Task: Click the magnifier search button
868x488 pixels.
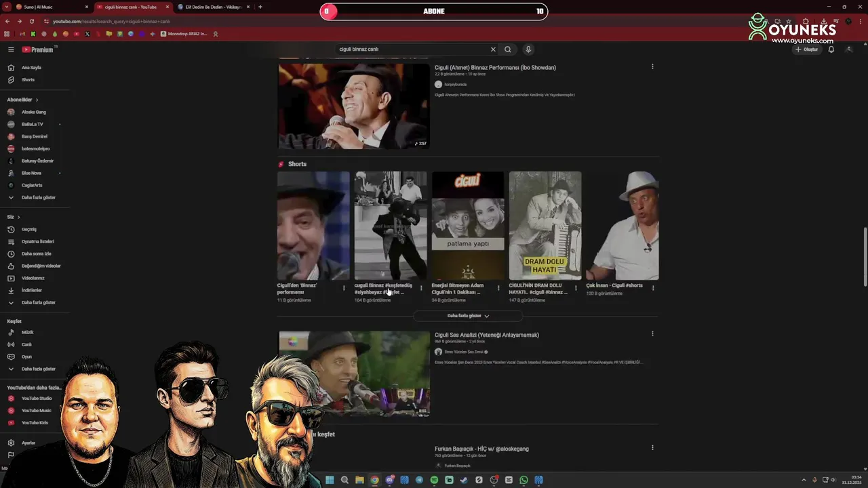Action: click(x=507, y=49)
